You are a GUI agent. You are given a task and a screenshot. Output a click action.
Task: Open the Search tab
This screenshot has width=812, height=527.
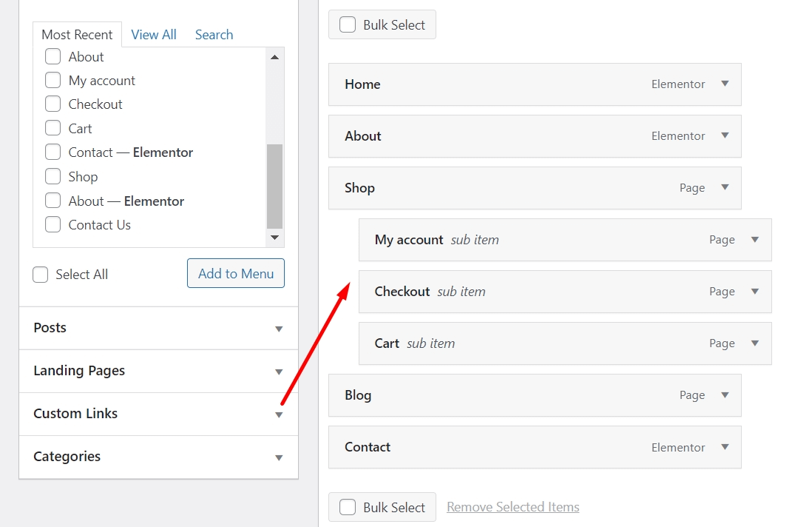pos(214,34)
